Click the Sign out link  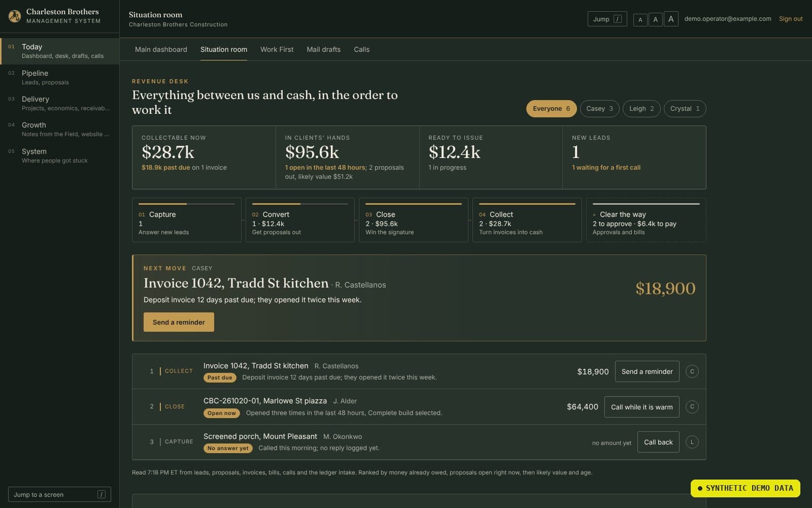point(791,19)
